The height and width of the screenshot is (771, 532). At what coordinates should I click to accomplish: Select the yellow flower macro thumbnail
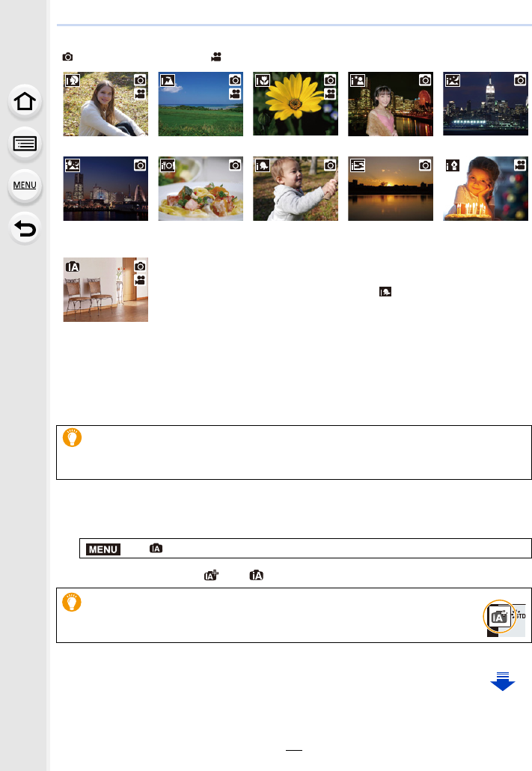[x=296, y=104]
